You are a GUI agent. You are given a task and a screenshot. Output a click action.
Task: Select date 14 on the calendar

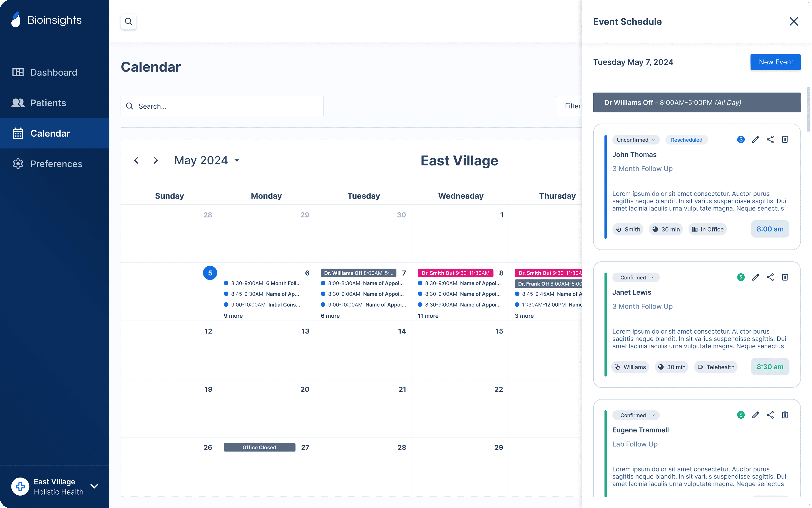coord(402,331)
